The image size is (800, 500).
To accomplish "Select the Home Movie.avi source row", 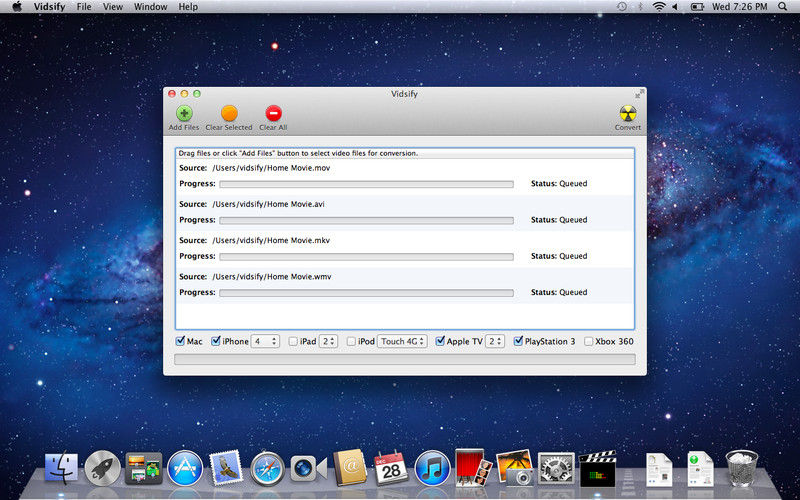I will pyautogui.click(x=405, y=213).
